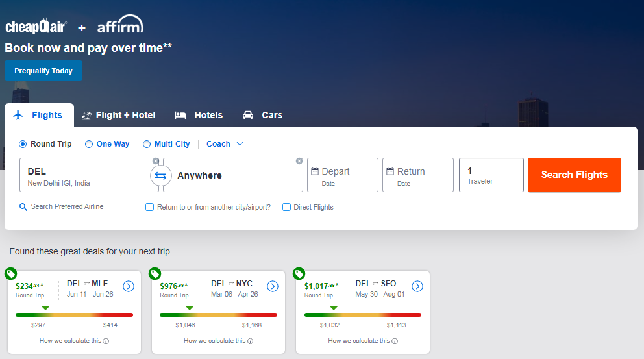Clear the DEL origin field with X icon
Image resolution: width=644 pixels, height=359 pixels.
pos(156,161)
